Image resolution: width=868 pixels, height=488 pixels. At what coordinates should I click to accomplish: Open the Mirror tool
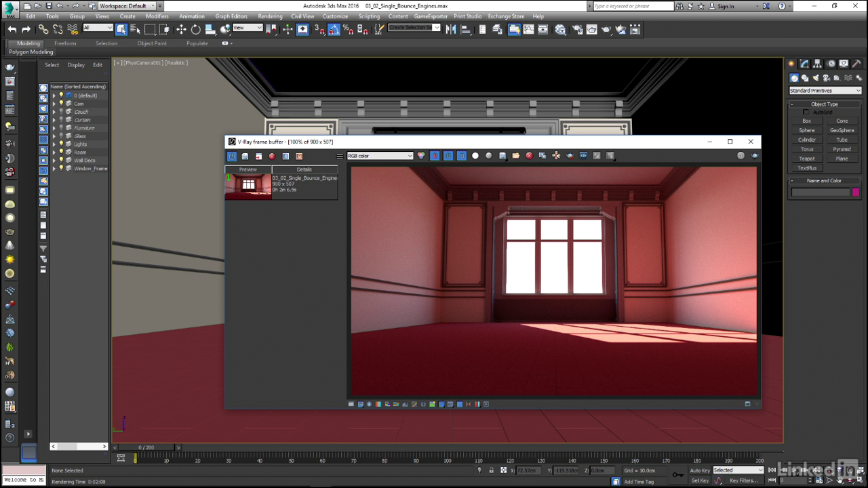450,29
